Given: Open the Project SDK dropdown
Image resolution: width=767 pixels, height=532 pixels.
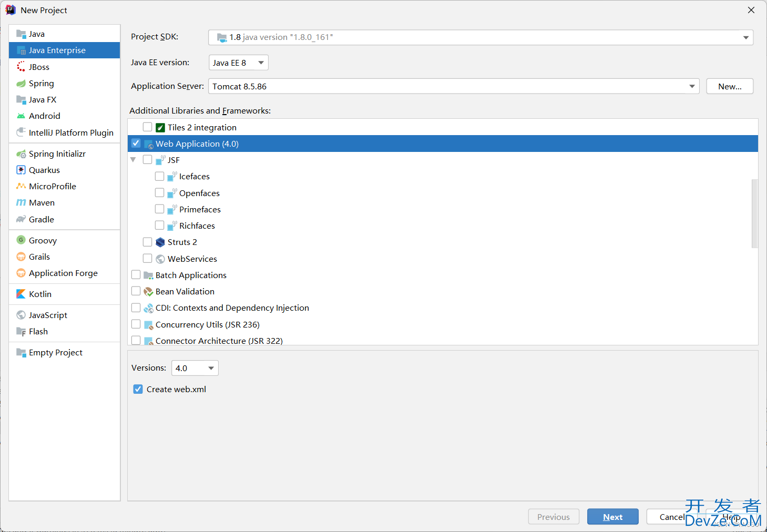Looking at the screenshot, I should [480, 37].
